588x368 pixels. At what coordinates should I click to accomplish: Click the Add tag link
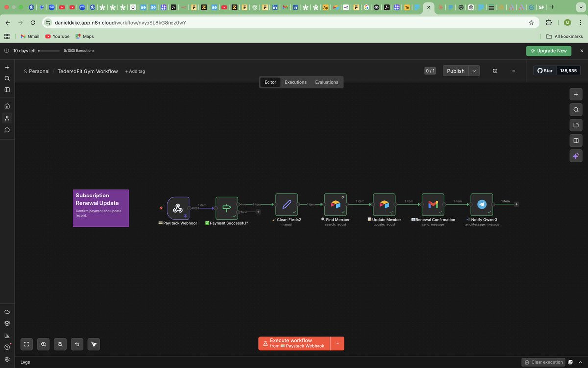tap(135, 71)
